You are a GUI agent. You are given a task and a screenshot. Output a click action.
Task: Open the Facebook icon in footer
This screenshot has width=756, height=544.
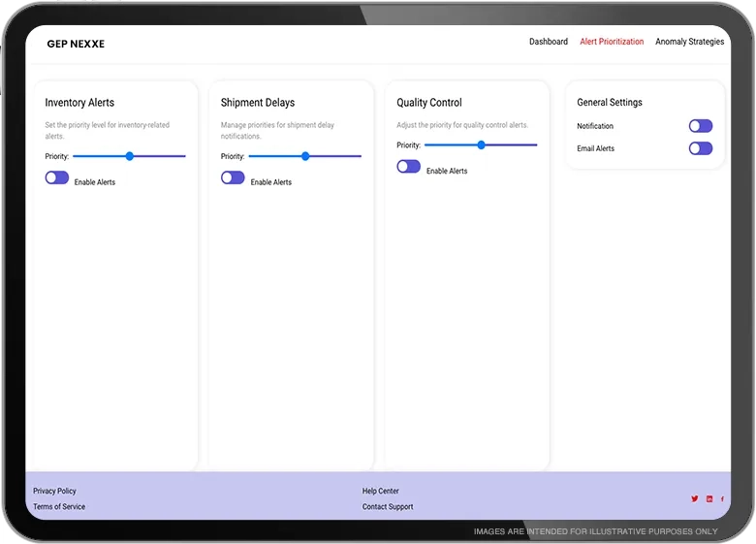[x=722, y=498]
